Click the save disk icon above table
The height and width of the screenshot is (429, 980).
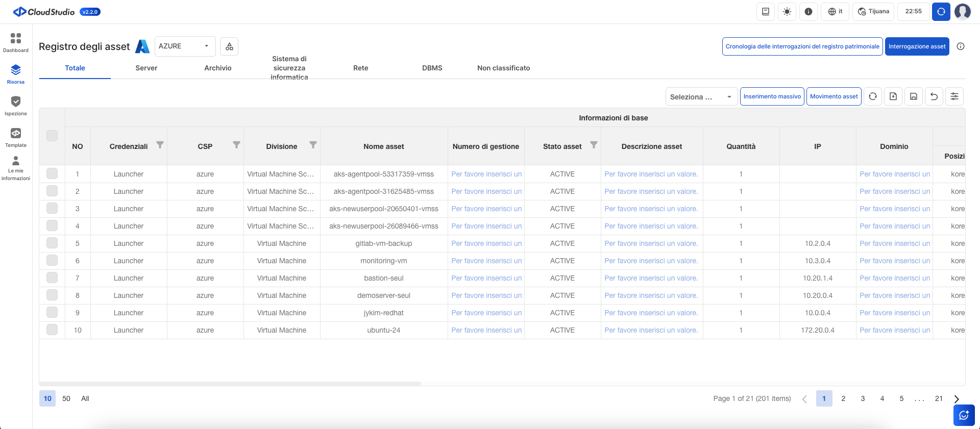(x=914, y=96)
